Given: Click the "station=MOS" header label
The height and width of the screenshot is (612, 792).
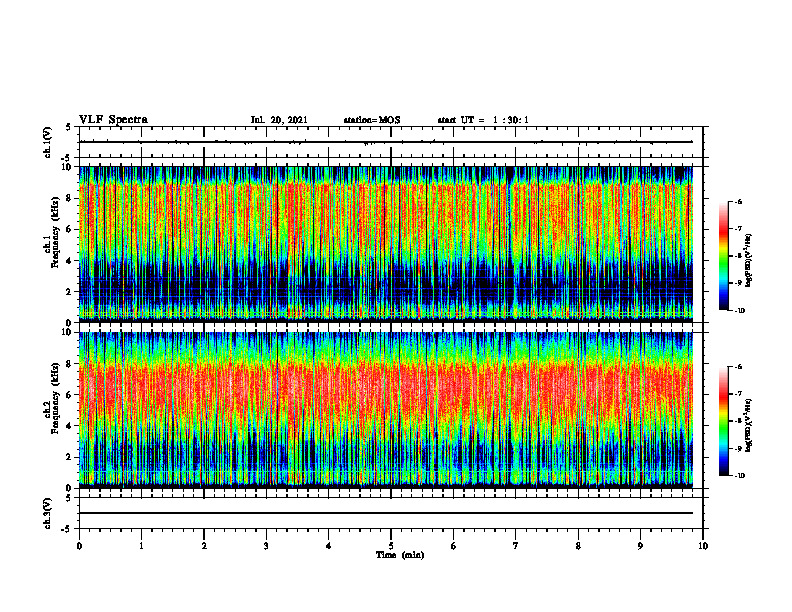Looking at the screenshot, I should (372, 120).
